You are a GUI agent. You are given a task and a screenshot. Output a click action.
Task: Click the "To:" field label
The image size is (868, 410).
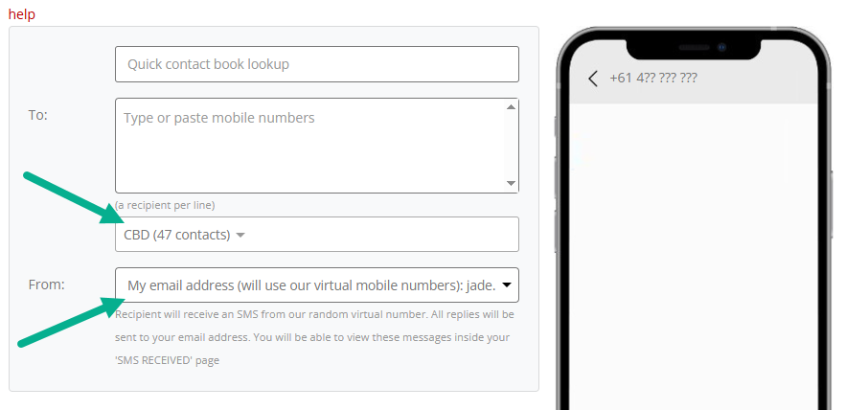click(38, 115)
